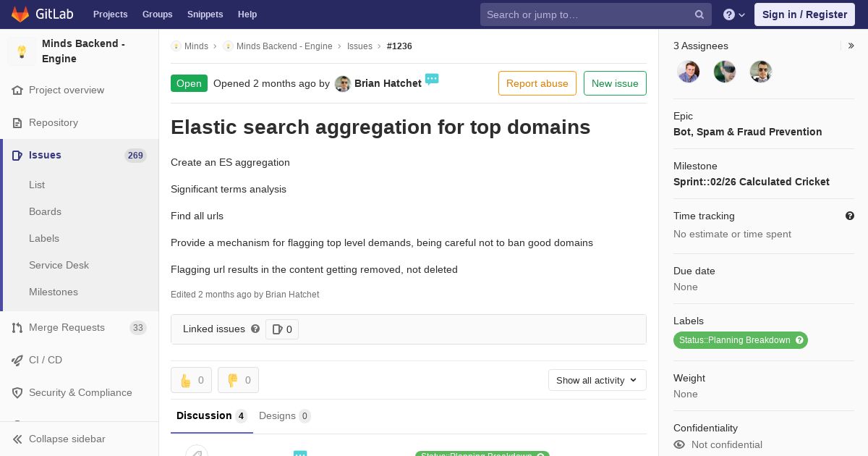
Task: Open the Help question-mark menu
Action: tap(734, 14)
